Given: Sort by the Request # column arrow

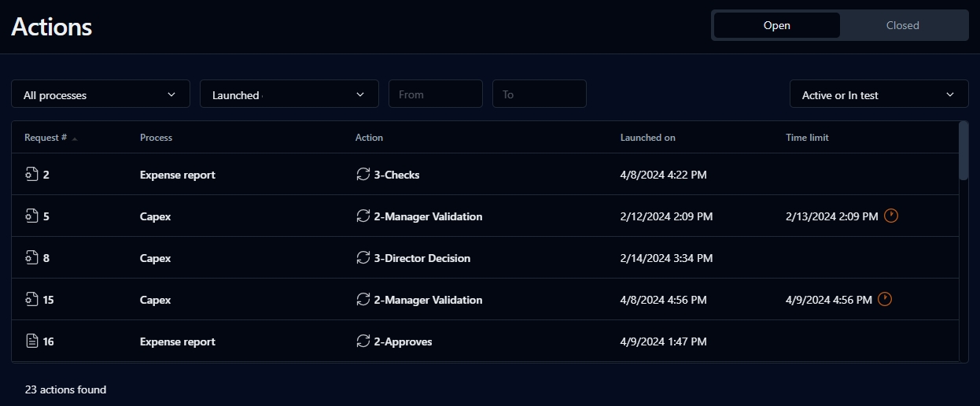Looking at the screenshot, I should pos(75,138).
